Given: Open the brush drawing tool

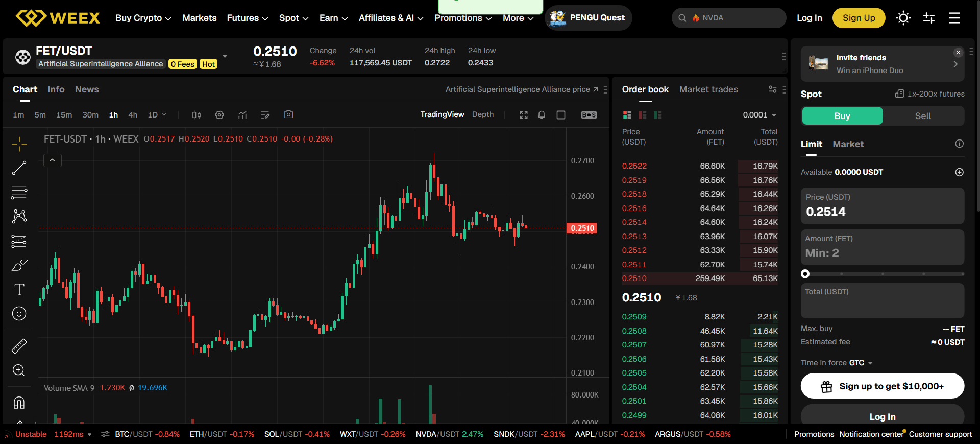Looking at the screenshot, I should click(19, 265).
